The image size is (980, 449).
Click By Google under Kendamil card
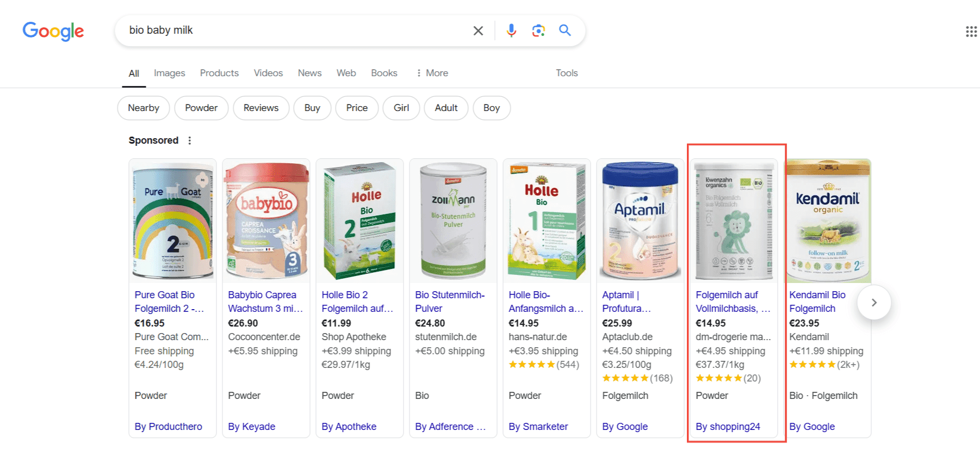point(812,427)
